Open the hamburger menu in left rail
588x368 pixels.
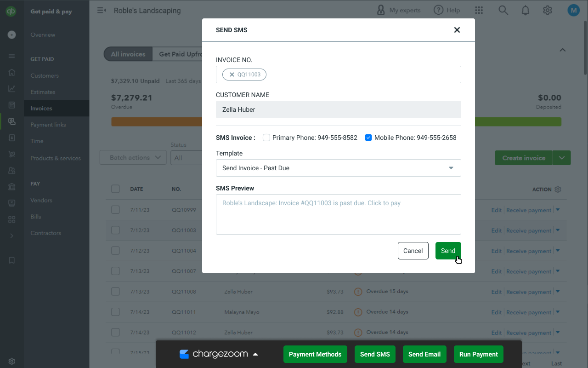pos(12,56)
